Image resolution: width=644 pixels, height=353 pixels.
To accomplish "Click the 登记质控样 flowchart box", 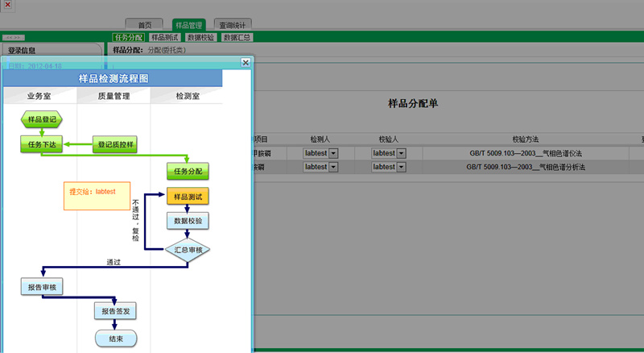I will click(x=116, y=145).
